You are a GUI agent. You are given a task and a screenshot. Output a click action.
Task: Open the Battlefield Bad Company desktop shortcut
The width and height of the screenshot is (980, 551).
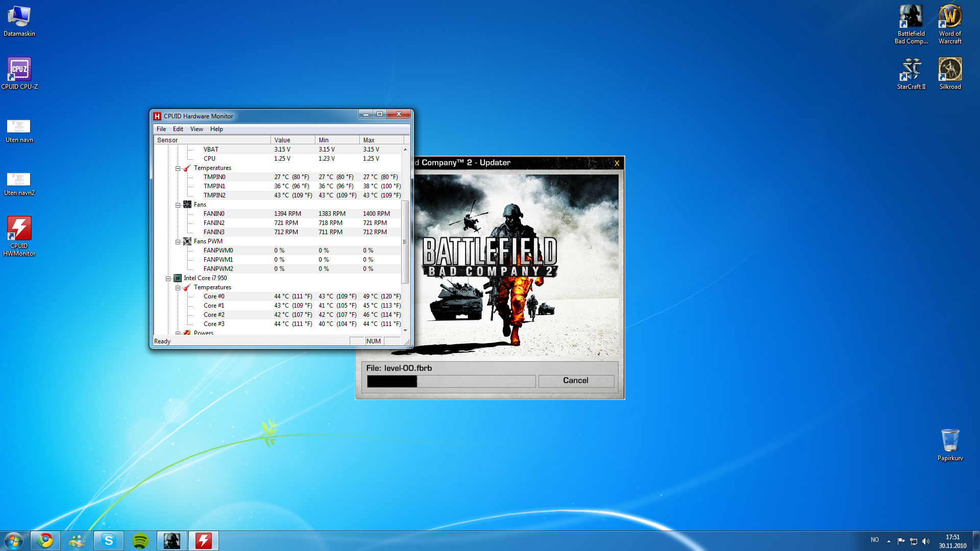pyautogui.click(x=911, y=24)
